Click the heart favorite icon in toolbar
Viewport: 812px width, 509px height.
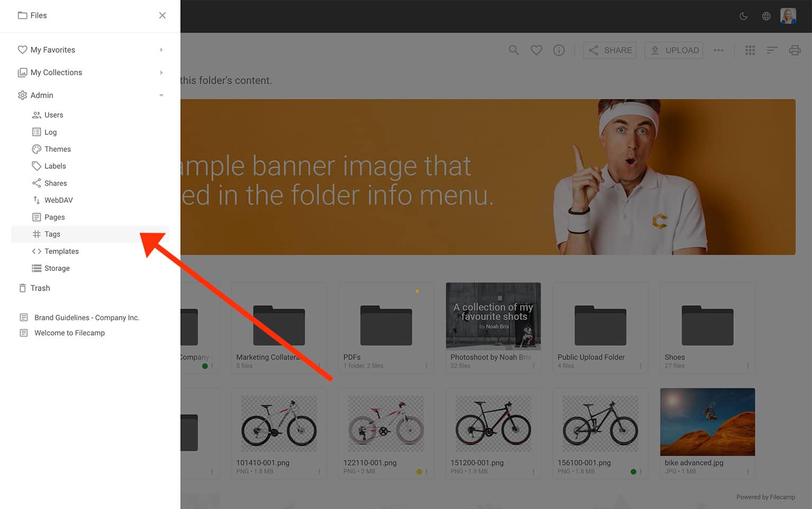536,50
